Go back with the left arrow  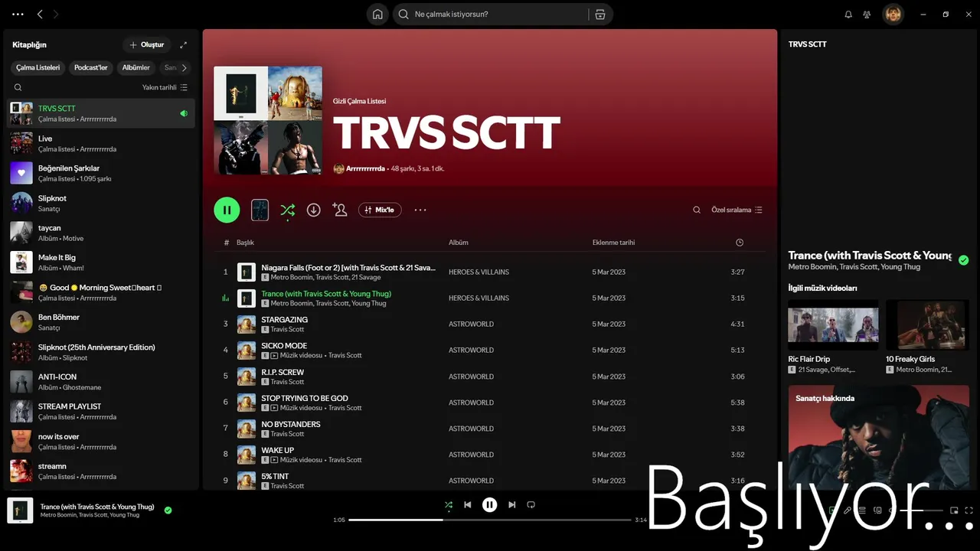(x=40, y=14)
